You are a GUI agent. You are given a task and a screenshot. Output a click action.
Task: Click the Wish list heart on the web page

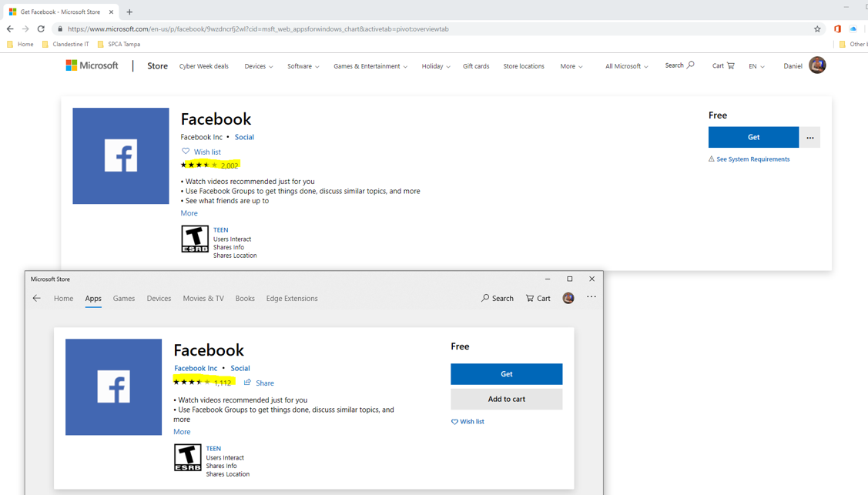tap(186, 151)
